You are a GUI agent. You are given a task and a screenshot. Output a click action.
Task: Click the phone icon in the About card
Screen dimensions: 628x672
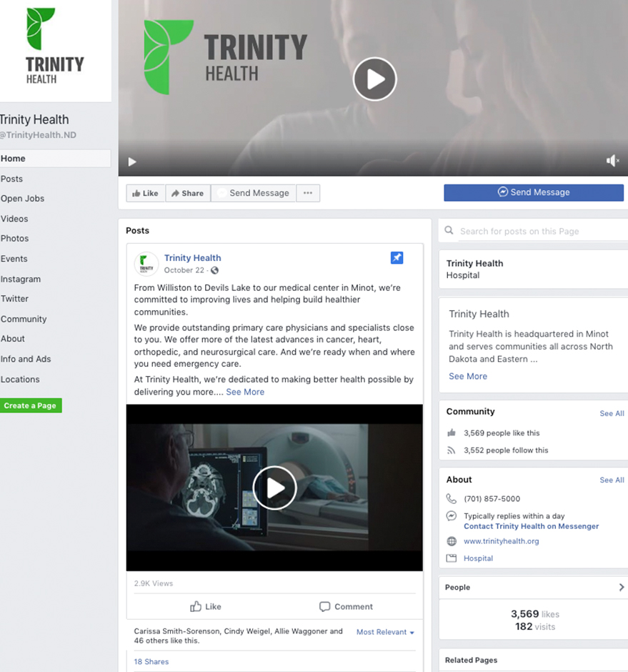point(452,499)
